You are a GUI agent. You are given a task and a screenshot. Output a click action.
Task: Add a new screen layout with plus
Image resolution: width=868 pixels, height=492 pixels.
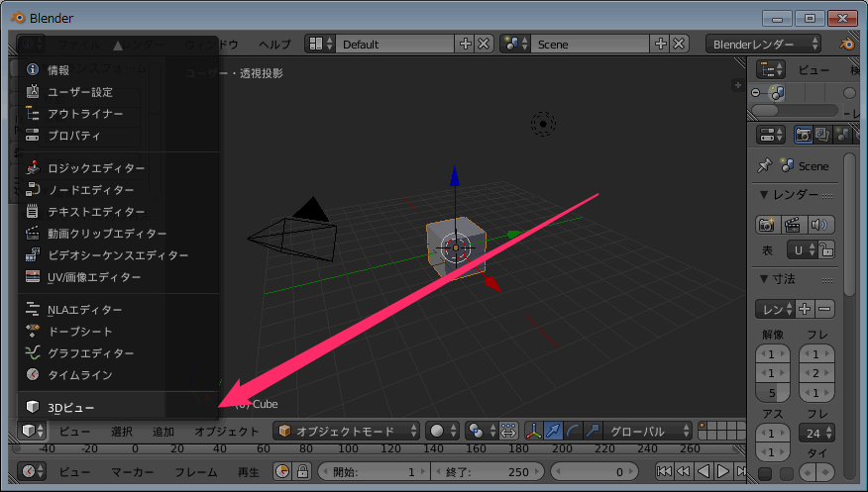tap(466, 45)
